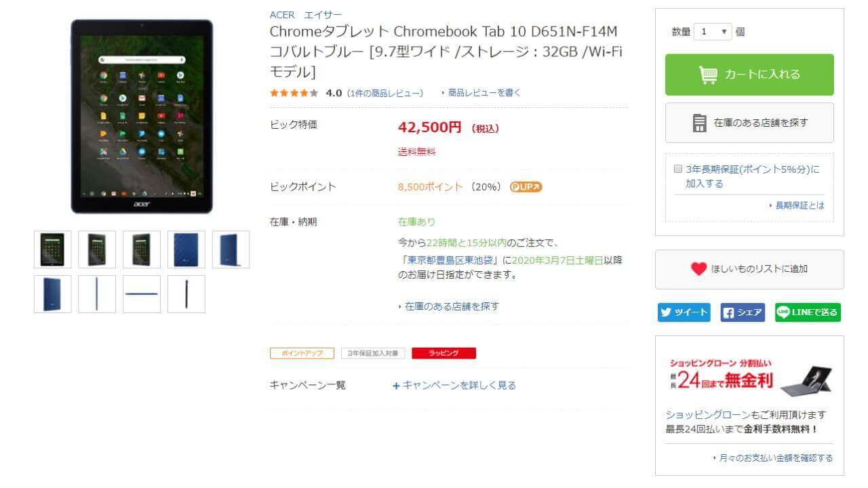Share product on Facebook
This screenshot has height=488, width=868.
point(743,312)
